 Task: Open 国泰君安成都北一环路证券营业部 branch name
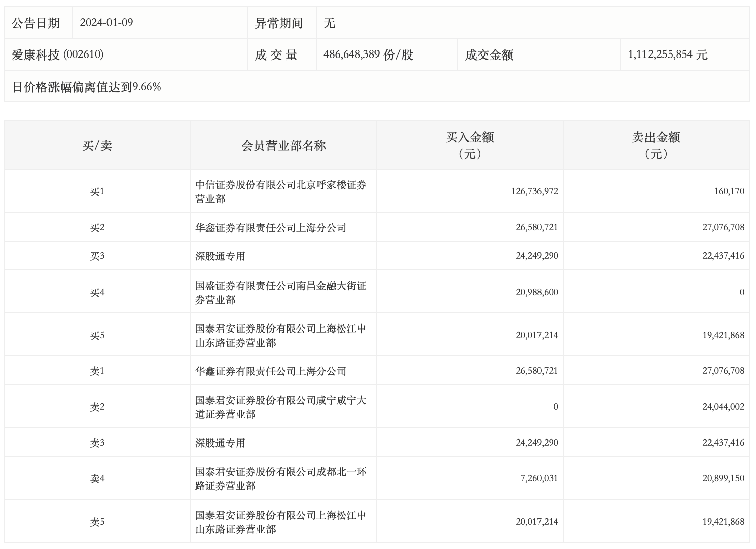click(281, 479)
